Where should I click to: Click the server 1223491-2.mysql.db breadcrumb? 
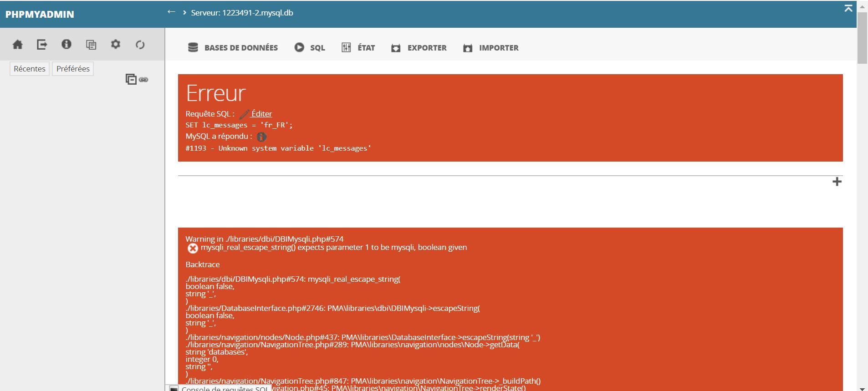242,13
